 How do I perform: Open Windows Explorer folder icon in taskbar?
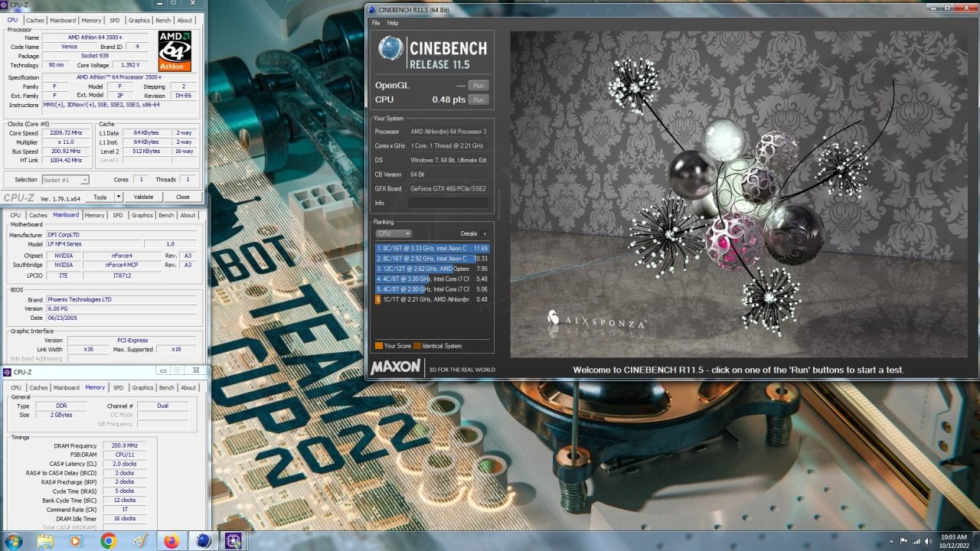[45, 541]
